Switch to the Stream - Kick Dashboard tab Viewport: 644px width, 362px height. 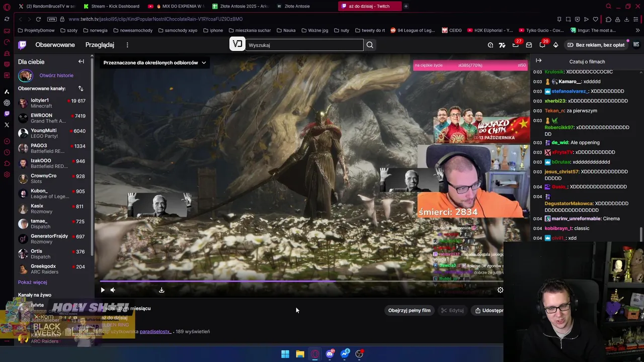pyautogui.click(x=111, y=6)
